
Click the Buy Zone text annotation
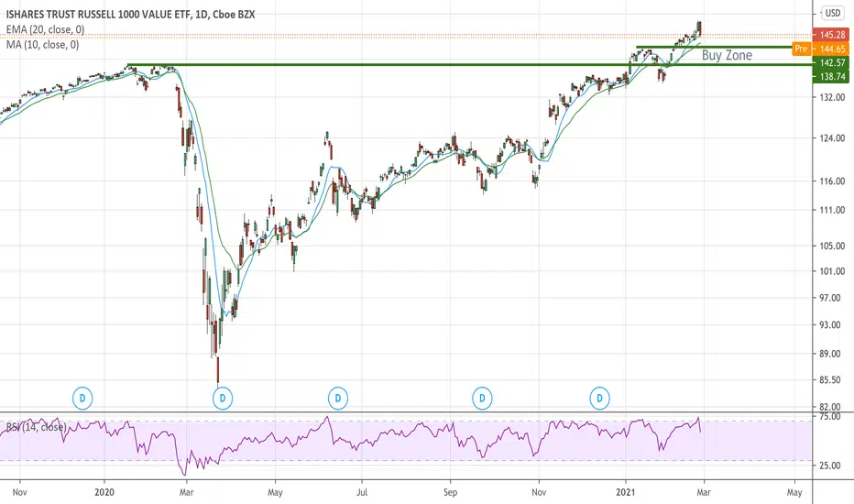[x=727, y=55]
